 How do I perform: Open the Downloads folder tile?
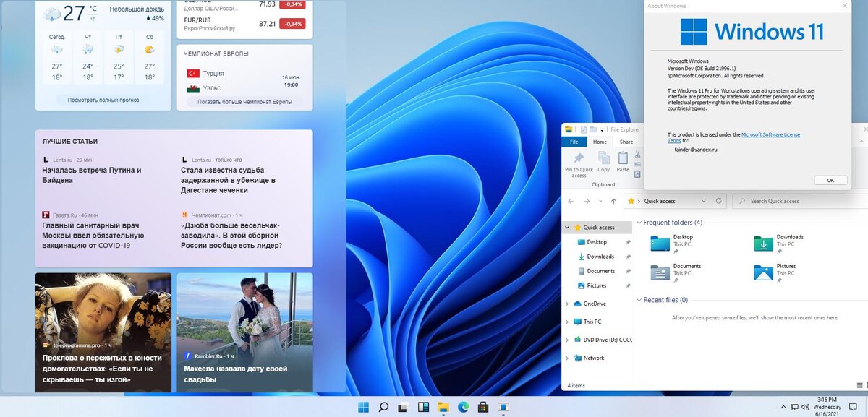point(778,244)
